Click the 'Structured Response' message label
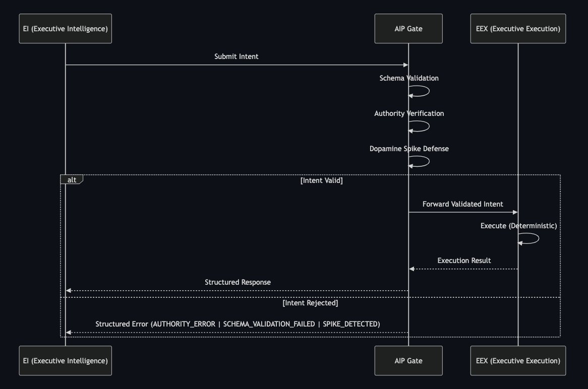Viewport: 588px width, 389px height. coord(238,282)
